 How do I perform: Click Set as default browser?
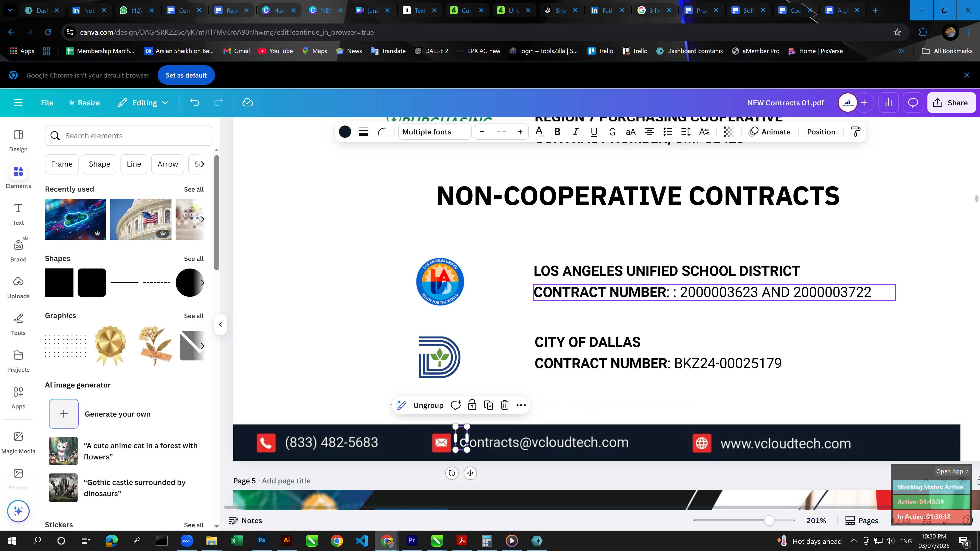(x=186, y=75)
